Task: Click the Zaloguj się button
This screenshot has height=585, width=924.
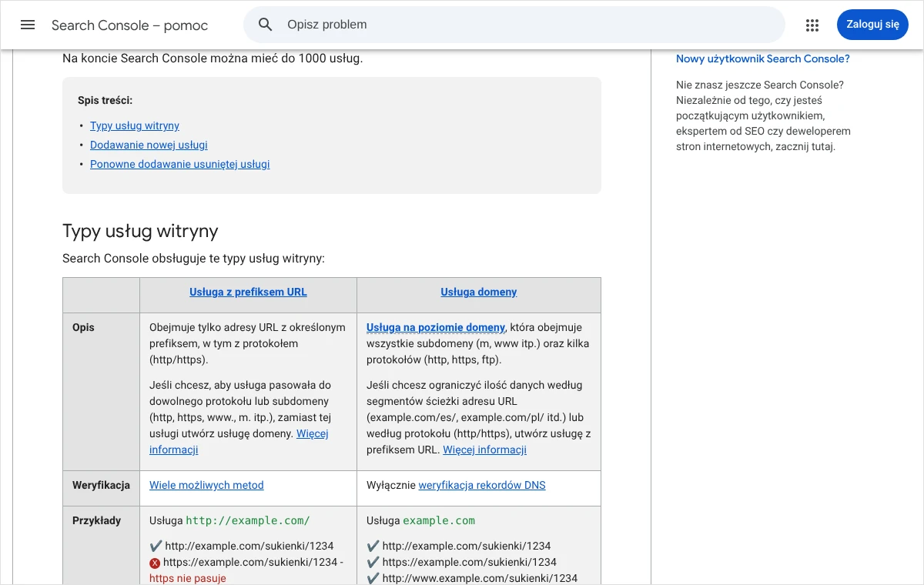Action: (x=872, y=25)
